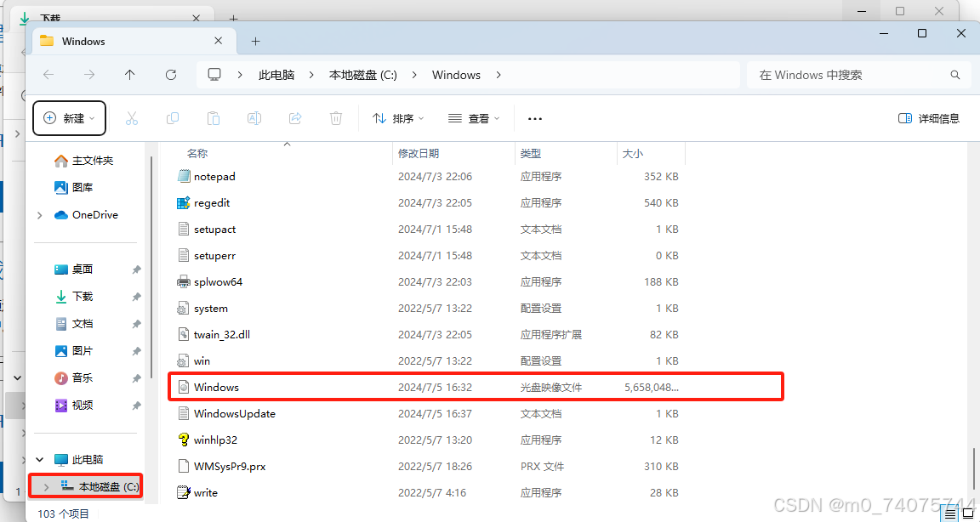The width and height of the screenshot is (980, 522).
Task: Switch to details list view icon
Action: pyautogui.click(x=950, y=513)
